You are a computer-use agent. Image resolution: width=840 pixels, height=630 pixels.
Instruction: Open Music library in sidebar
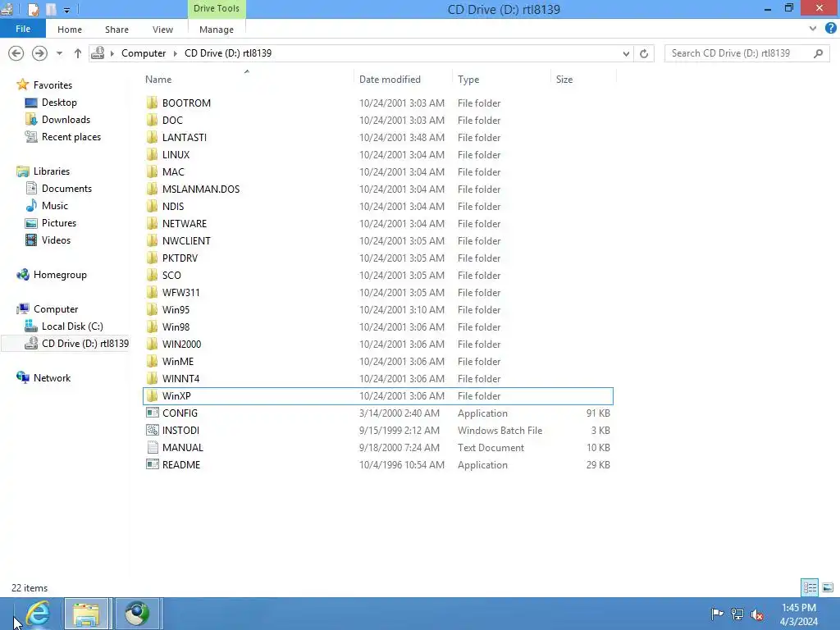pos(55,206)
